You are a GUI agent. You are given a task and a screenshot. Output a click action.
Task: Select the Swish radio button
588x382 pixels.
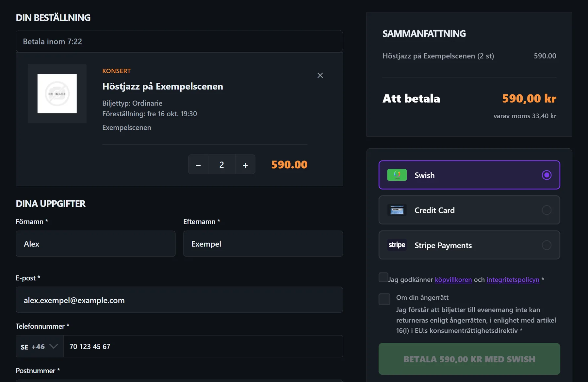click(547, 175)
